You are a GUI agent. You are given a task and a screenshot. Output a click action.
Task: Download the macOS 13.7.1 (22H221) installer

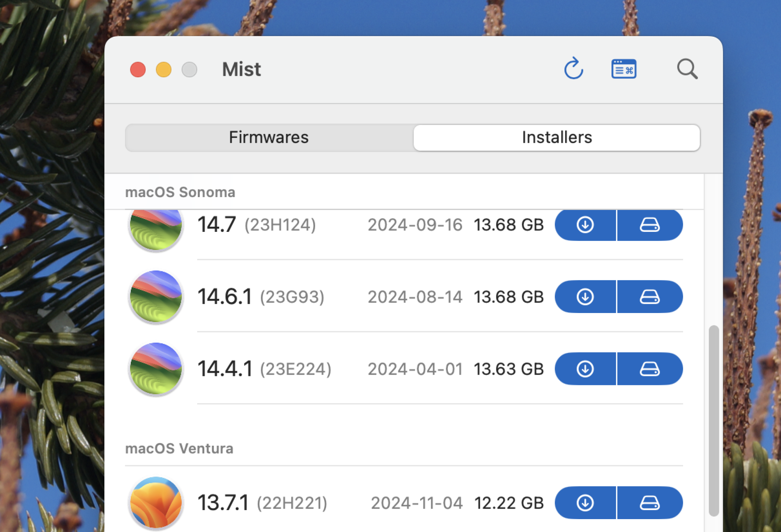pos(585,503)
